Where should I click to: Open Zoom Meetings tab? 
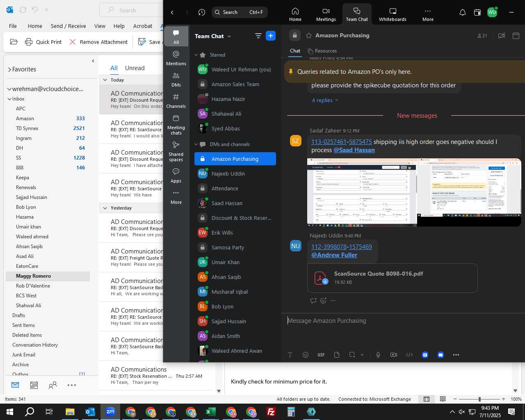pyautogui.click(x=326, y=14)
